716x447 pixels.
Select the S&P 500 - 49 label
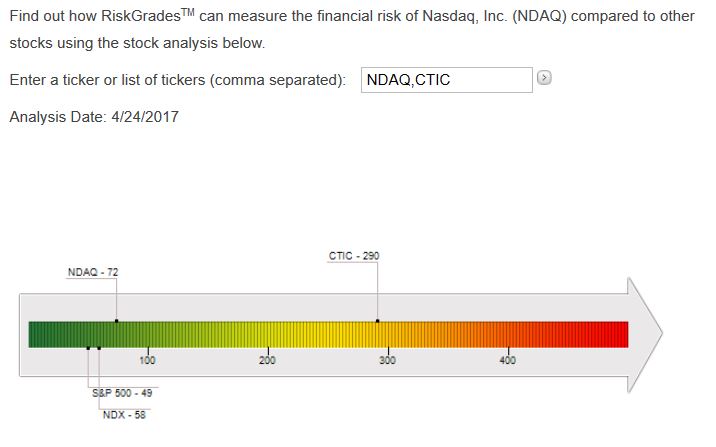pyautogui.click(x=122, y=393)
